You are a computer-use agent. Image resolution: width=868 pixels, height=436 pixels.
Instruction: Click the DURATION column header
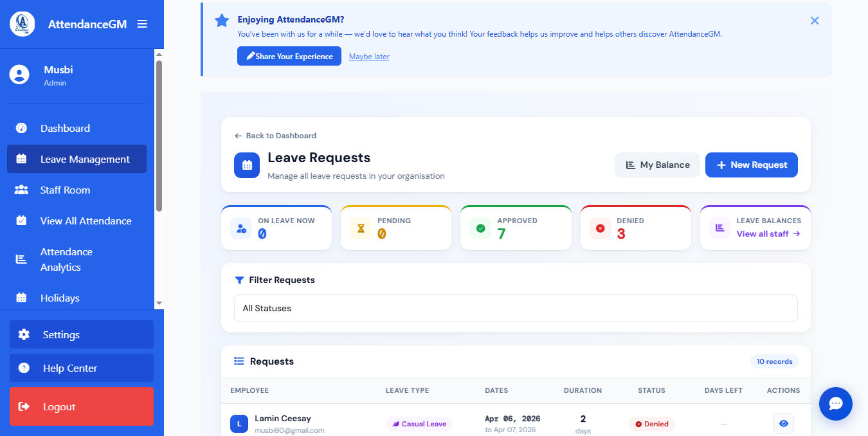(583, 390)
